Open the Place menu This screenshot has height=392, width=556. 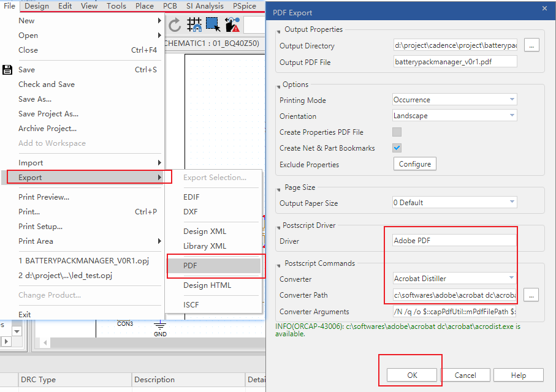[144, 6]
